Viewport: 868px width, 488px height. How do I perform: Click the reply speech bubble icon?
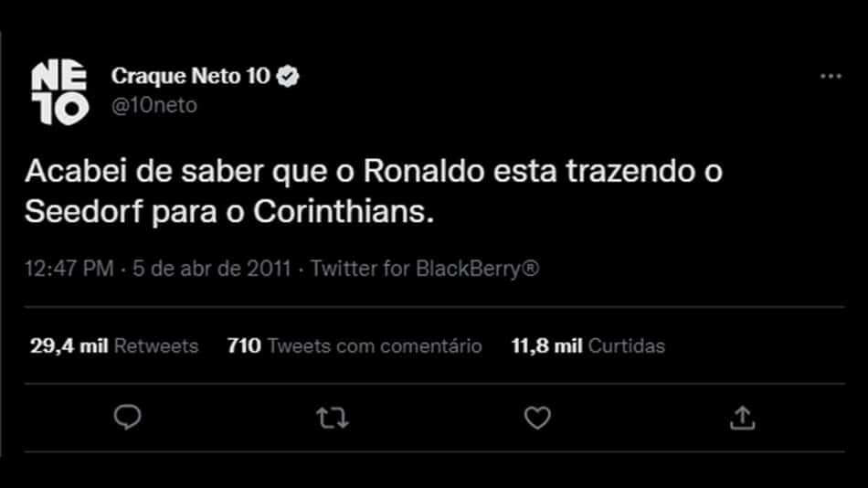[127, 417]
